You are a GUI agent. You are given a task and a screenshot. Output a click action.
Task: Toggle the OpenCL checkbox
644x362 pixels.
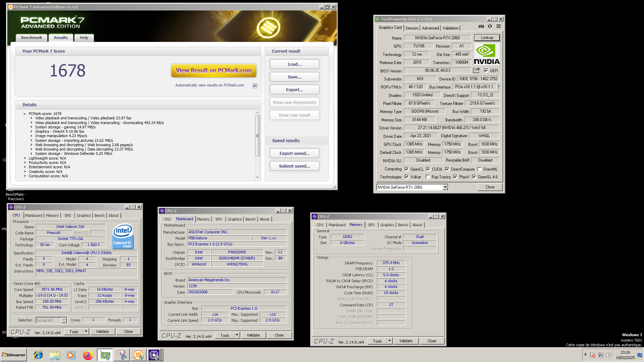coord(407,169)
